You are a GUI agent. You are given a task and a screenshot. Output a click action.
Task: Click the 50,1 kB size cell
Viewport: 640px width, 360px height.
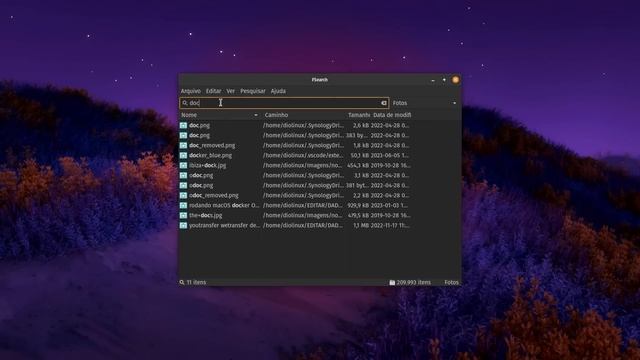360,156
